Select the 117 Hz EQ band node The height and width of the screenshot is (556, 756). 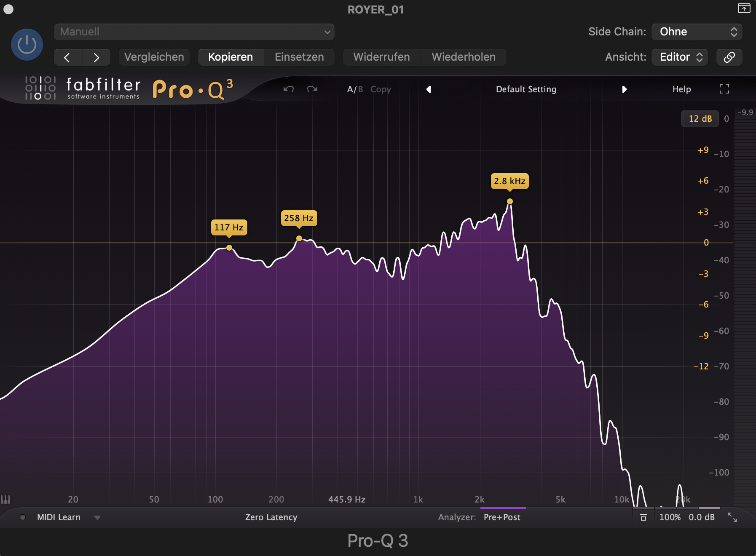tap(229, 248)
